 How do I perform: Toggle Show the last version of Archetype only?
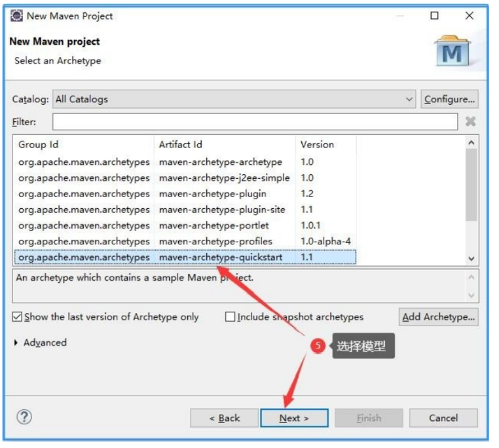pos(17,316)
